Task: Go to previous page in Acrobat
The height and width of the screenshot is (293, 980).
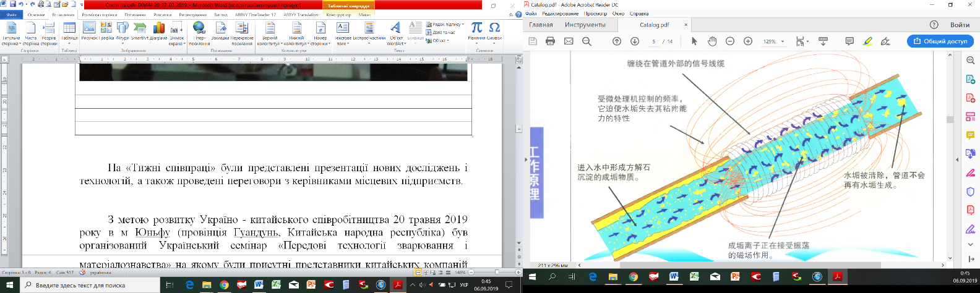Action: tap(617, 41)
